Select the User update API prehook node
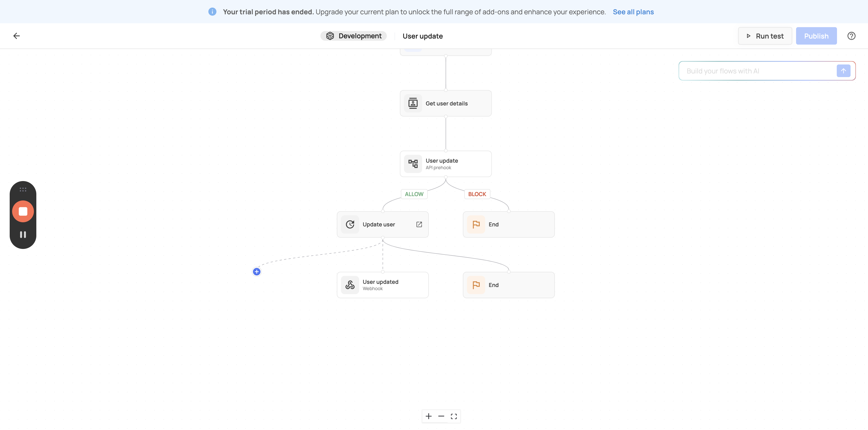Screen dimensions: 868x430 [445, 164]
